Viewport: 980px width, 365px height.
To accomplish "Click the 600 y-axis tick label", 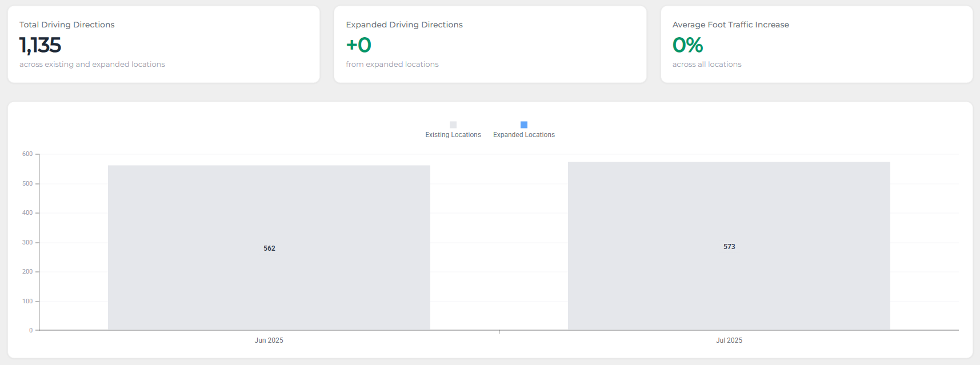I will 27,154.
